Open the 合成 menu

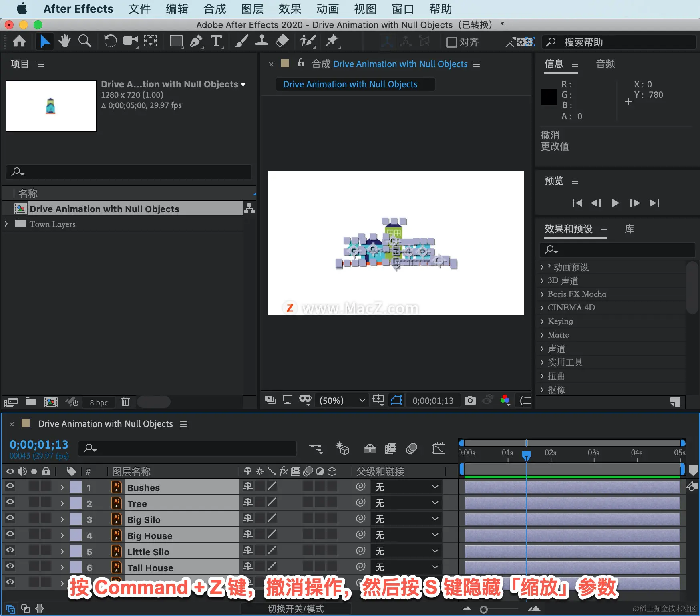pyautogui.click(x=215, y=9)
